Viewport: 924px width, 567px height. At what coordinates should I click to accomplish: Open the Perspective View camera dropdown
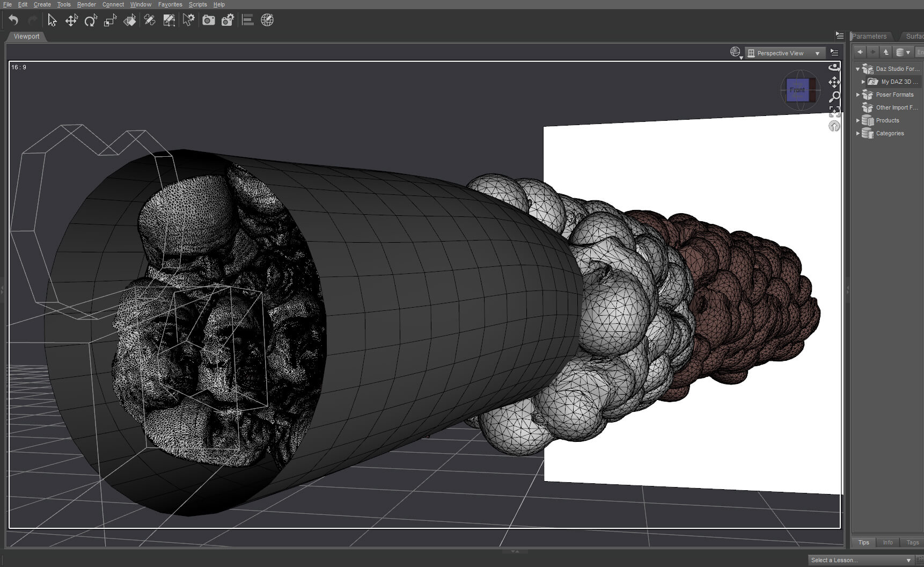pyautogui.click(x=784, y=53)
